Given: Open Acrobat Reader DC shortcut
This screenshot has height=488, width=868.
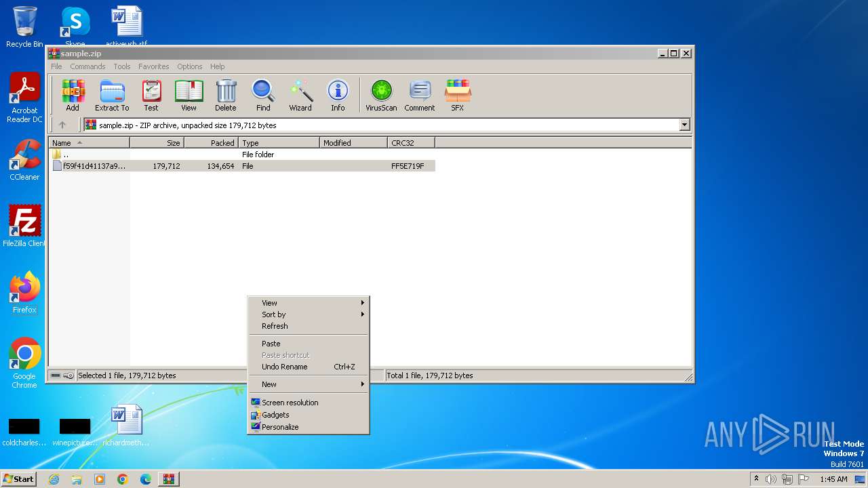Looking at the screenshot, I should coord(24,98).
